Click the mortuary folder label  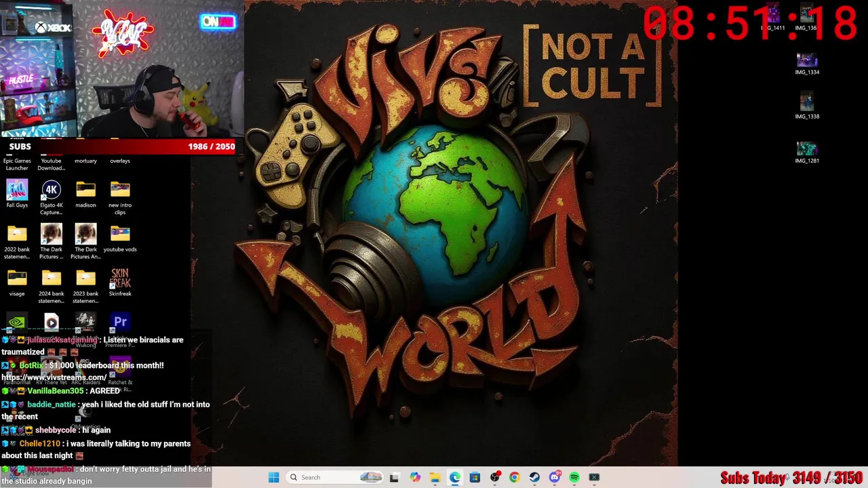85,161
